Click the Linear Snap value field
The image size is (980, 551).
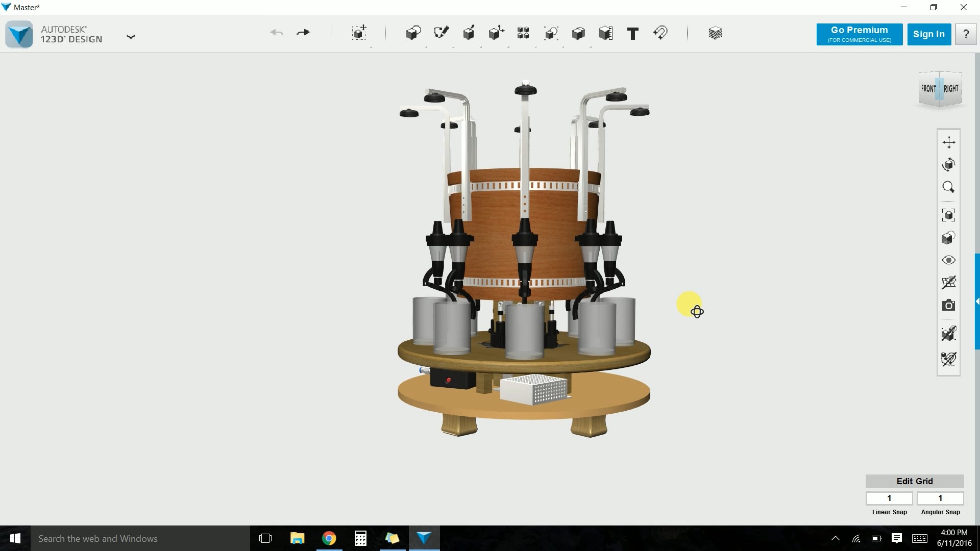click(889, 498)
